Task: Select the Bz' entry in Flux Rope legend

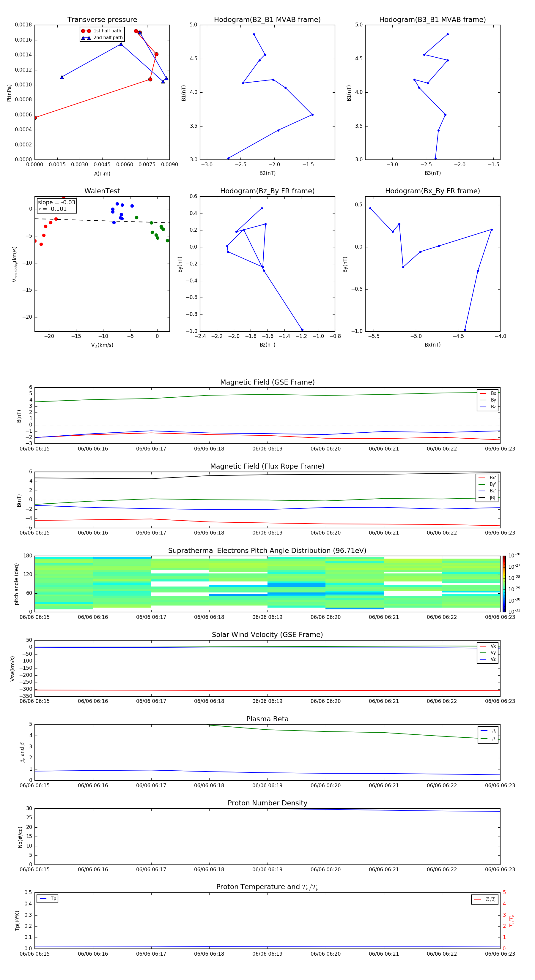Action: pos(487,491)
